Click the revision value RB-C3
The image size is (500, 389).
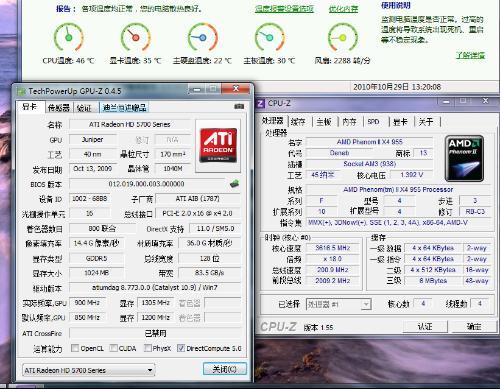475,211
